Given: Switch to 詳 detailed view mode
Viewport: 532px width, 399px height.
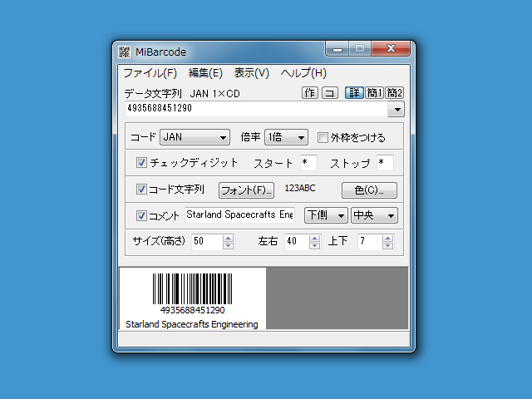Looking at the screenshot, I should [354, 92].
